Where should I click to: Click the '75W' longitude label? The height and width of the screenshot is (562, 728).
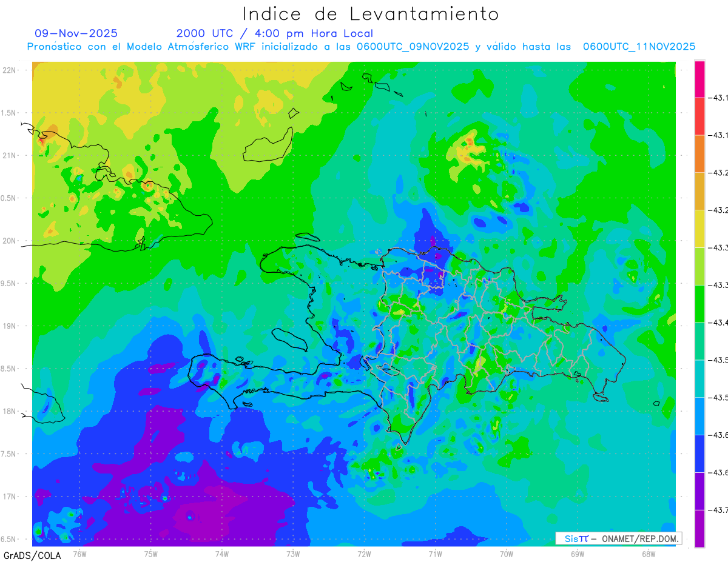point(151,554)
